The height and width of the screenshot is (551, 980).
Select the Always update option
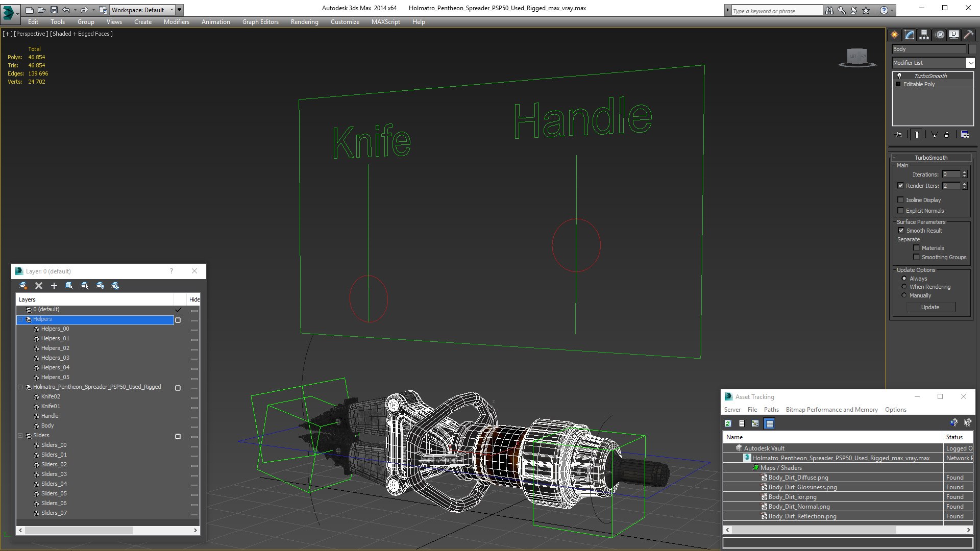pos(904,279)
